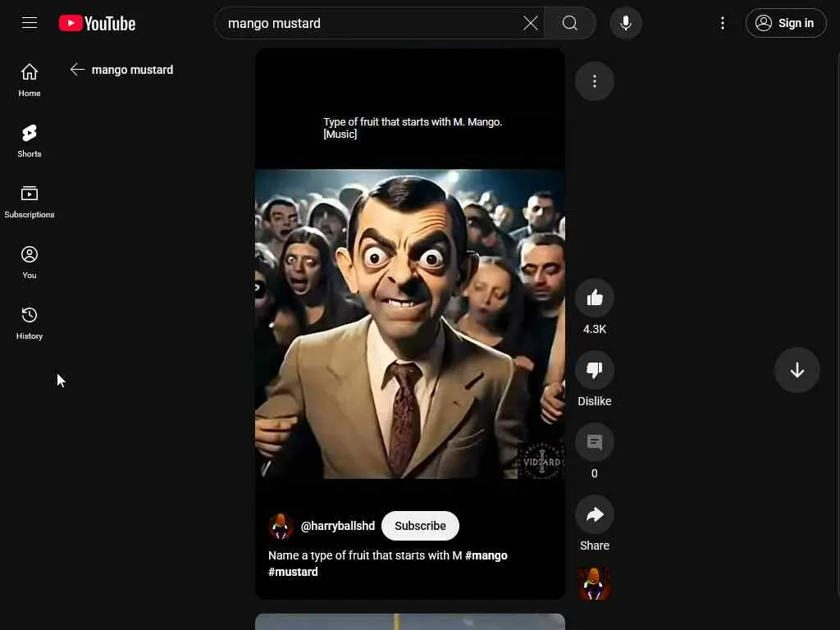The image size is (840, 630).
Task: Like this Short with thumbs up
Action: click(594, 298)
